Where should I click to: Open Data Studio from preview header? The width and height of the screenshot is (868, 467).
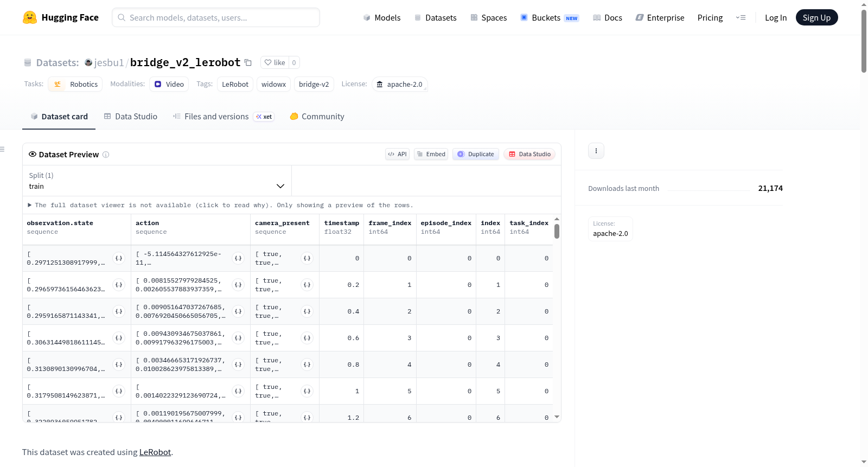tap(529, 154)
